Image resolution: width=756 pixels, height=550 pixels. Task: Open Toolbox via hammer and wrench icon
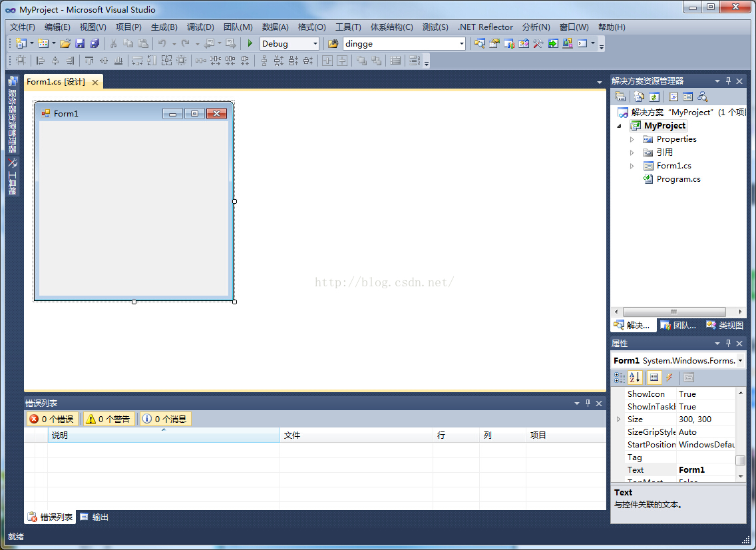(538, 43)
